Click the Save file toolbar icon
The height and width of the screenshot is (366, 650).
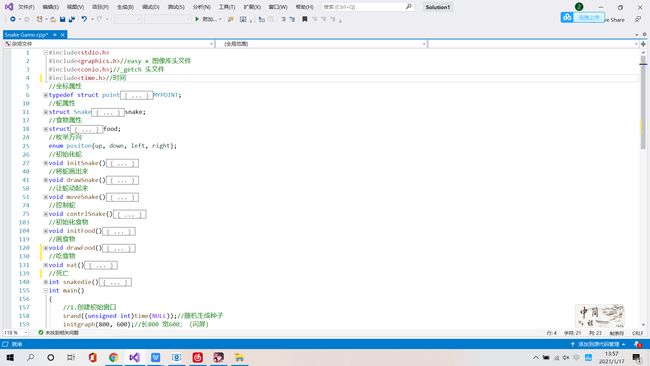click(x=63, y=19)
